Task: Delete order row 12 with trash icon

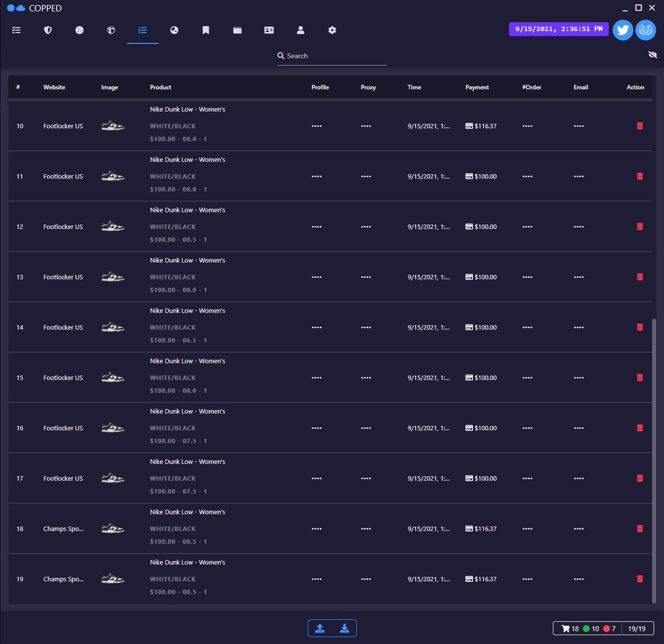Action: click(x=640, y=226)
